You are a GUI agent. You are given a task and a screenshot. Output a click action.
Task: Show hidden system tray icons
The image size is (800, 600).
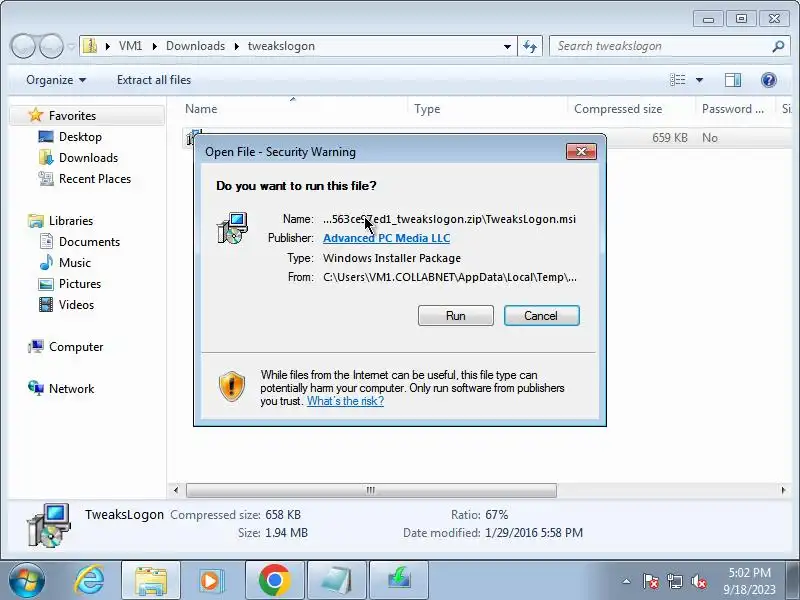[x=627, y=582]
